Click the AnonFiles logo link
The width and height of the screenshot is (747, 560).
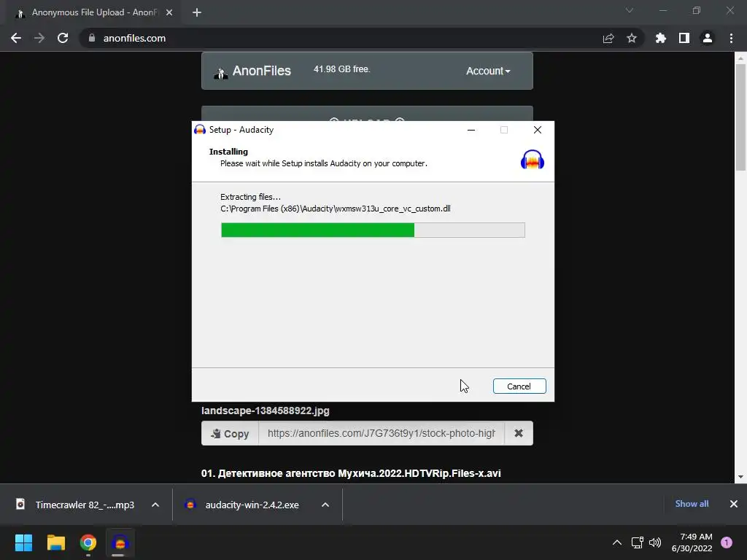pos(252,71)
